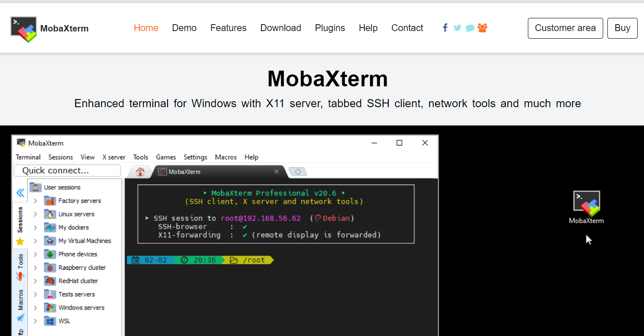Open the Sessions menu in the menu bar
Viewport: 644px width, 336px height.
[x=60, y=157]
